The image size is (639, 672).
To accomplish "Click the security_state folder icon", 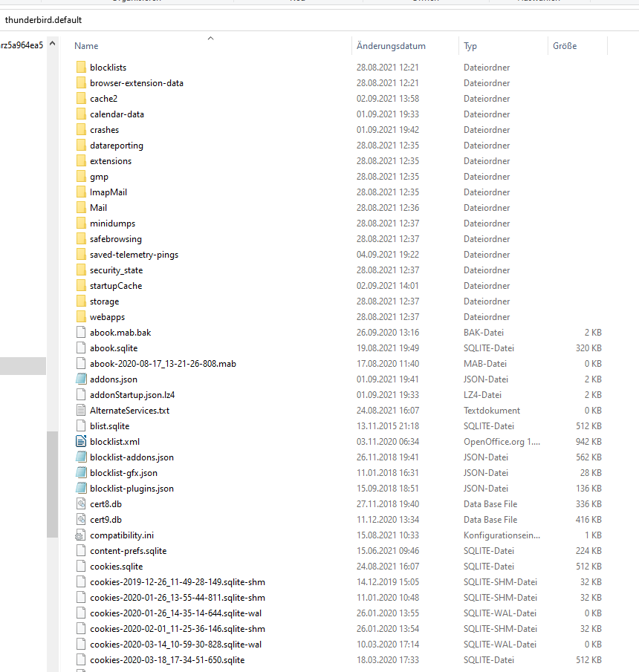I will (x=81, y=270).
